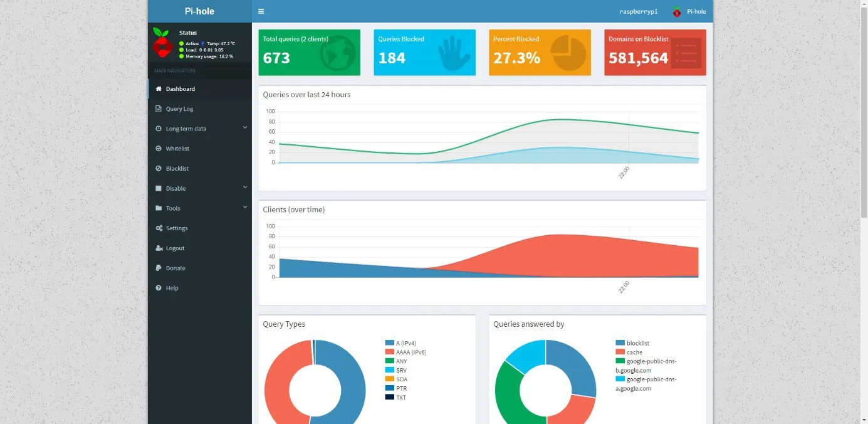Click the Blacklist ban icon
This screenshot has width=868, height=424.
tap(159, 168)
